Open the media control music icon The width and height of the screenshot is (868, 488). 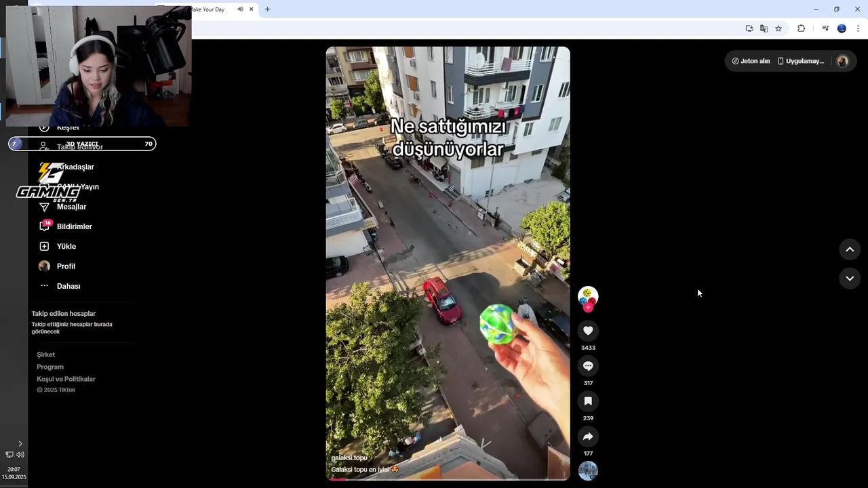pyautogui.click(x=825, y=28)
